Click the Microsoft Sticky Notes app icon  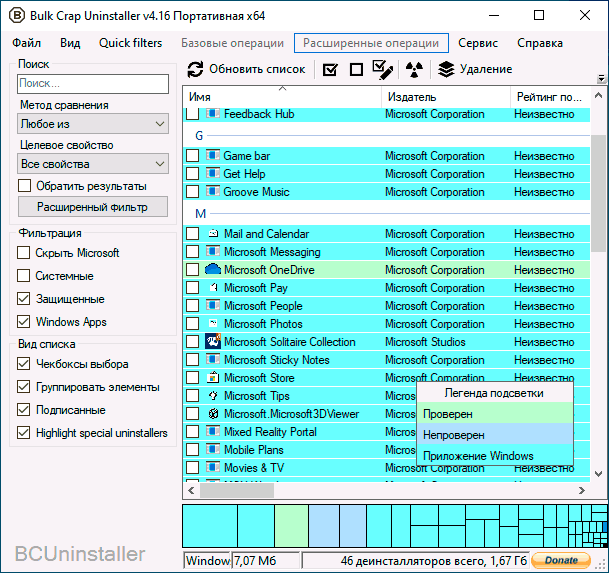click(x=213, y=359)
